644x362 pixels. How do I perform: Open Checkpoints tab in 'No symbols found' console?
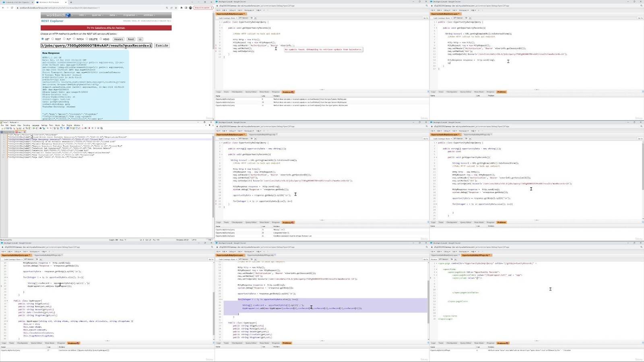[237, 92]
